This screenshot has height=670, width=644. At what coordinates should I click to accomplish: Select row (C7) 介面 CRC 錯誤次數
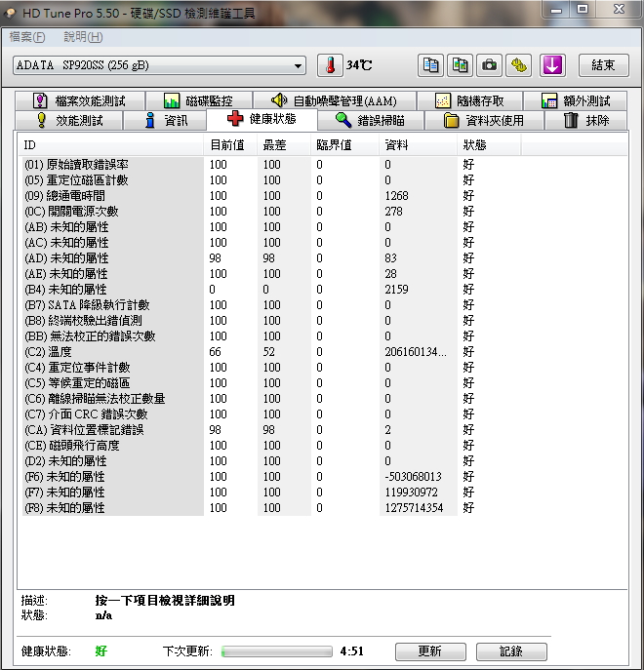coord(272,414)
